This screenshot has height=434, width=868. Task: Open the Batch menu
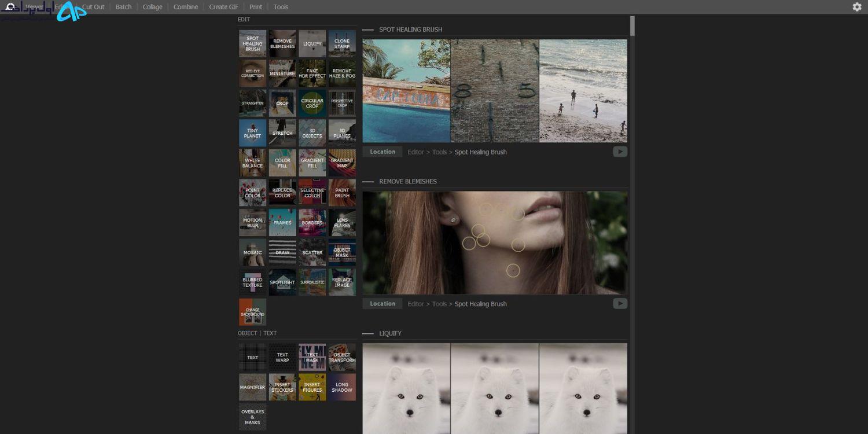coord(123,7)
